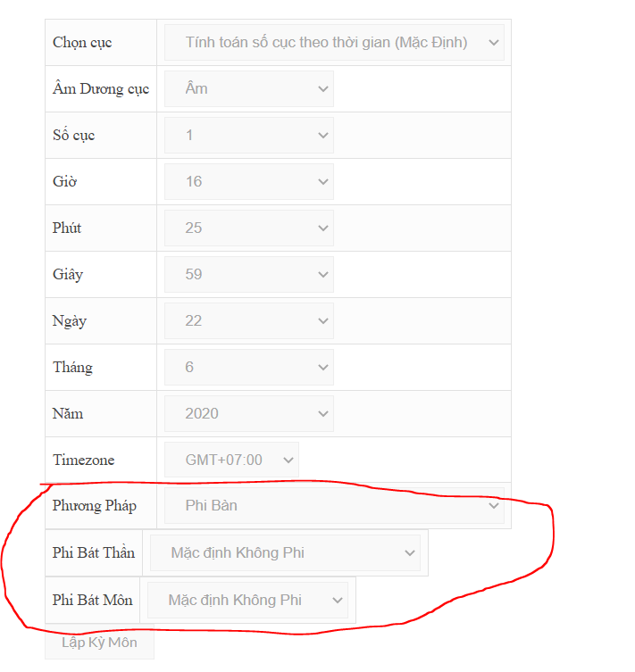
Task: Click the Tháng month dropdown
Action: click(x=248, y=367)
